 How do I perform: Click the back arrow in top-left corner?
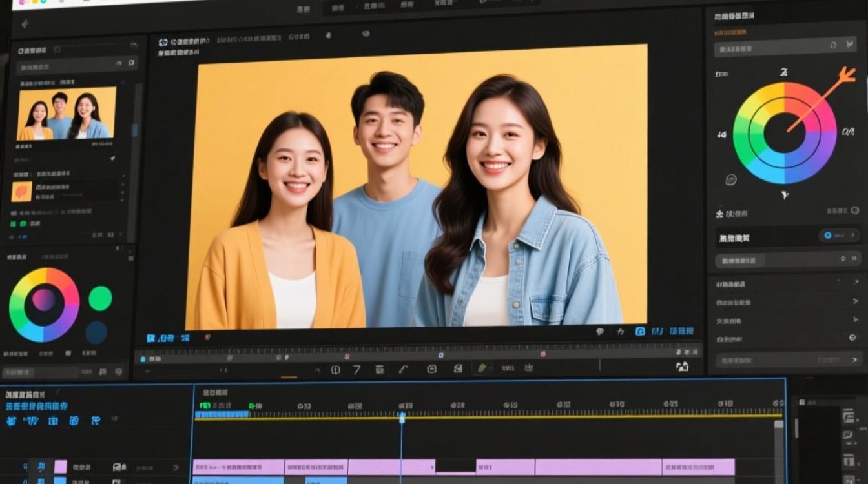coord(25,25)
